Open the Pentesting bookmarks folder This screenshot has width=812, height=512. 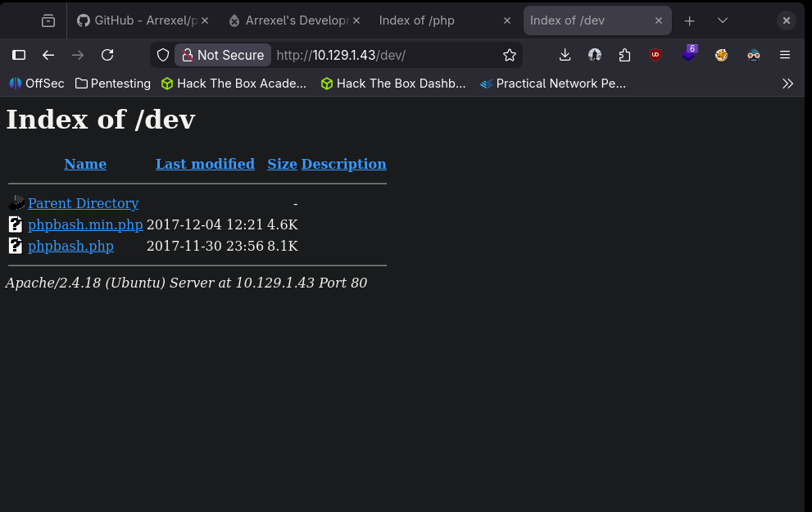113,83
